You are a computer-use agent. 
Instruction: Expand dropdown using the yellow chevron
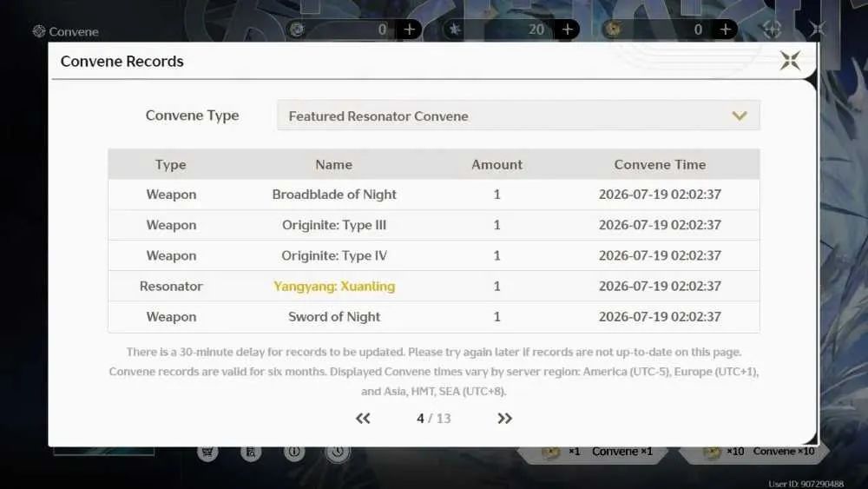click(740, 116)
